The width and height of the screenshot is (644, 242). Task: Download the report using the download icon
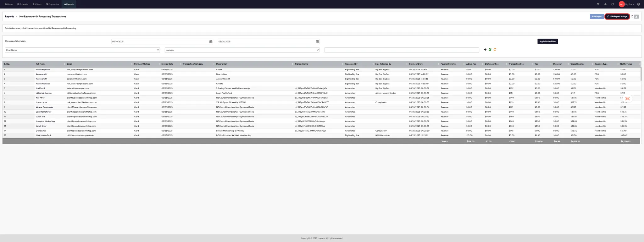click(636, 17)
